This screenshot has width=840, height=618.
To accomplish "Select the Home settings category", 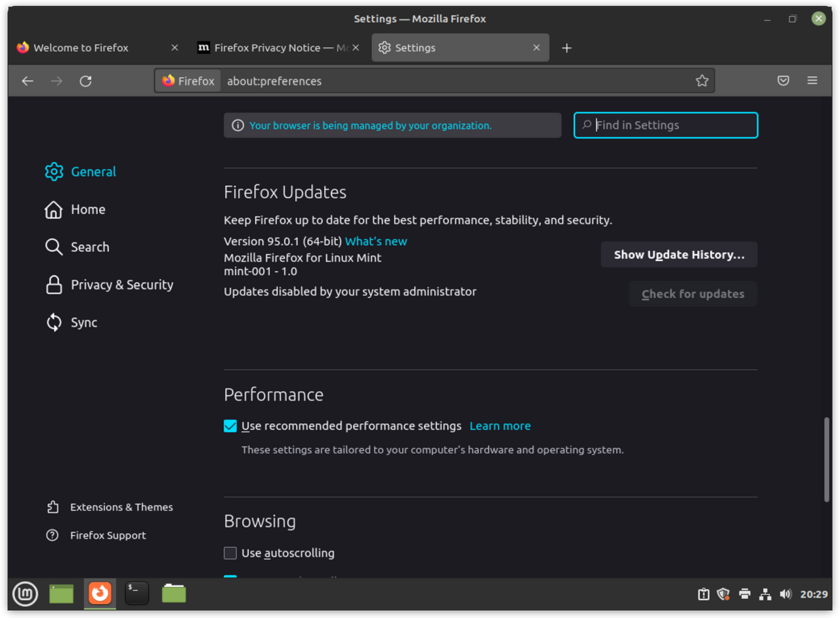I will 88,209.
